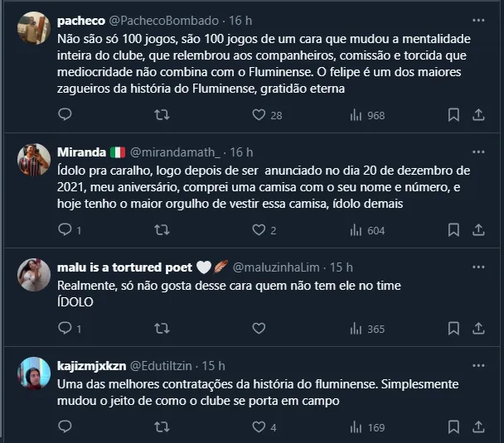Screen dimensions: 504x443
Task: Reply to pacheco's tweet
Action: click(65, 115)
